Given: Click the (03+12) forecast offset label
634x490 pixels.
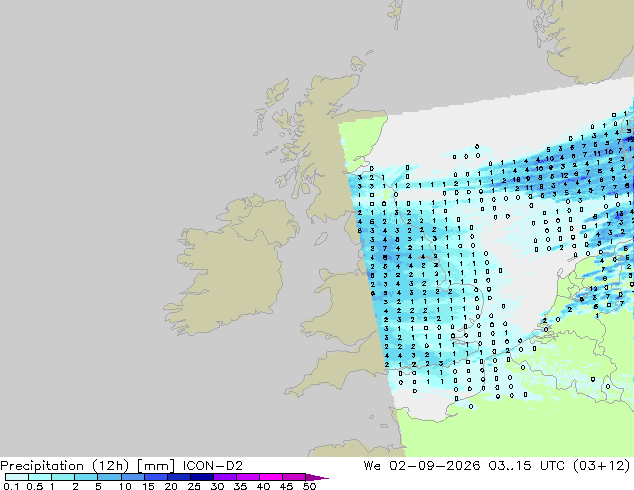Looking at the screenshot, I should [602, 466].
